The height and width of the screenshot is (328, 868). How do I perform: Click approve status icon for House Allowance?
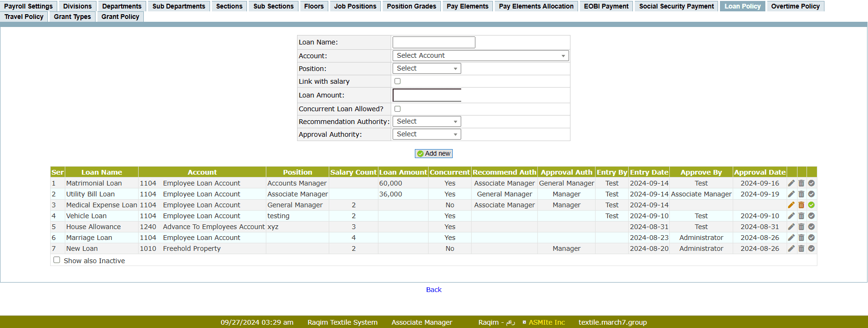tap(811, 227)
